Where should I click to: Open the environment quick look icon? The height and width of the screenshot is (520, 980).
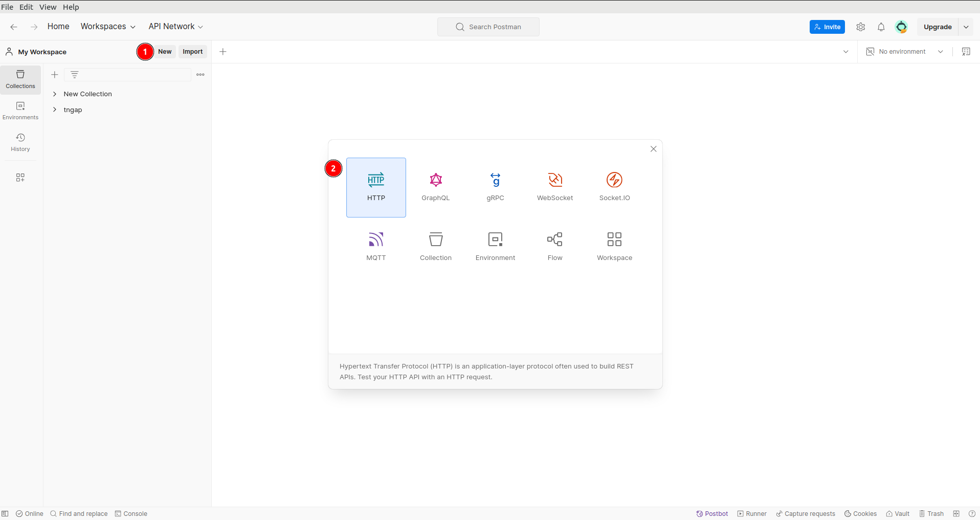(966, 52)
